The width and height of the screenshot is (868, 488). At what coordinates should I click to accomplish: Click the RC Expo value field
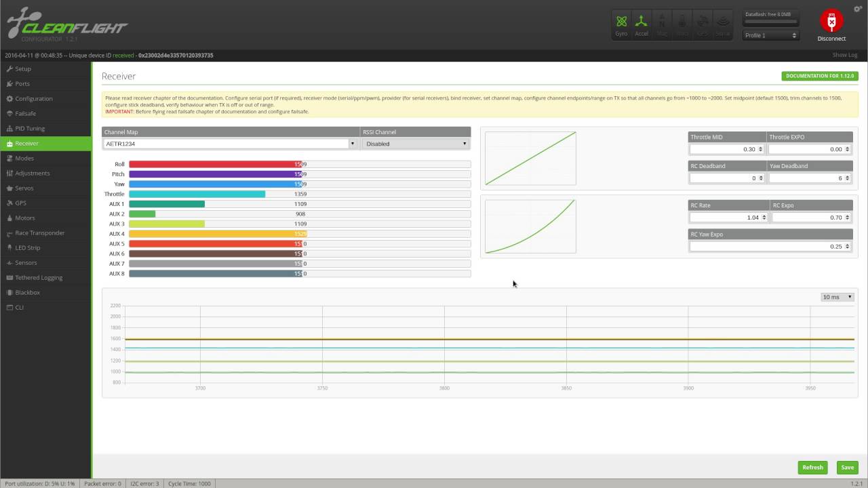[x=812, y=218]
